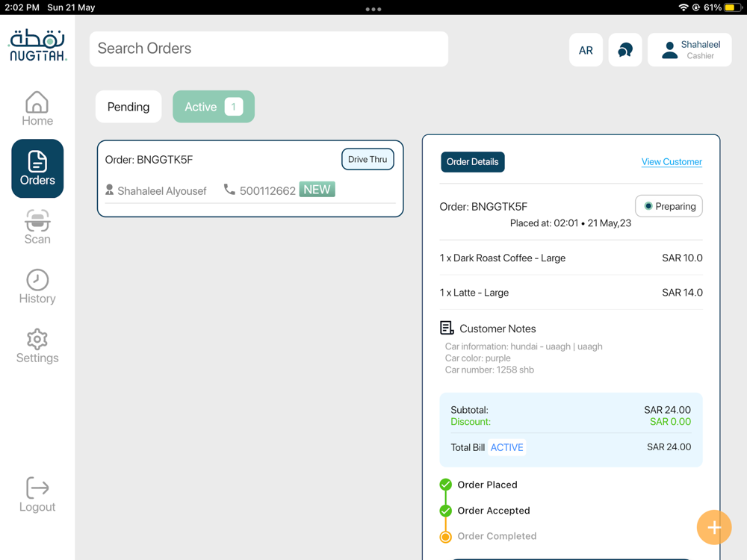Click the Drive Thru tag

tap(368, 159)
